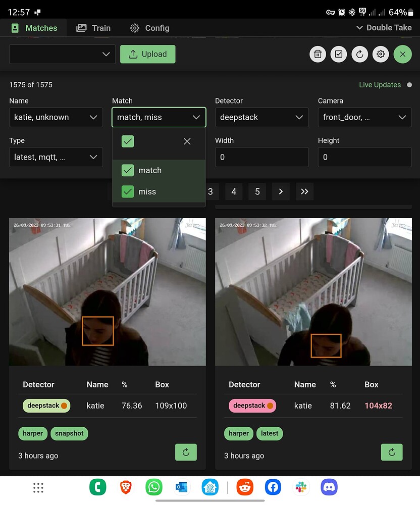Select all matches with the checkmark icon
This screenshot has height=505, width=420.
339,54
